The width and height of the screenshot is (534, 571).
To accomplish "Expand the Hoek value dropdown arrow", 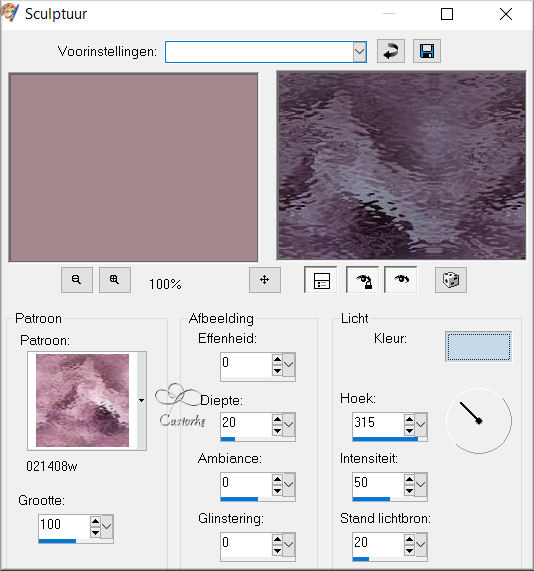I will (420, 425).
